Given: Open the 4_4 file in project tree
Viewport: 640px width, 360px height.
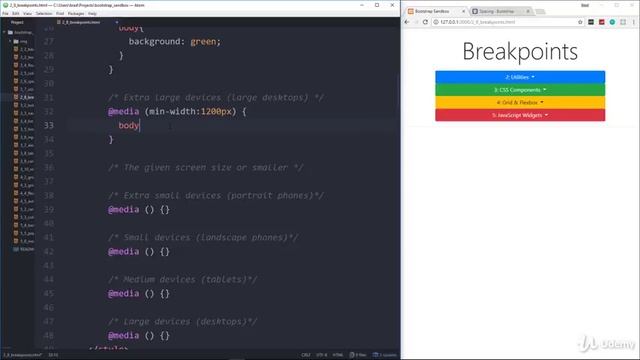Looking at the screenshot, I should [24, 193].
